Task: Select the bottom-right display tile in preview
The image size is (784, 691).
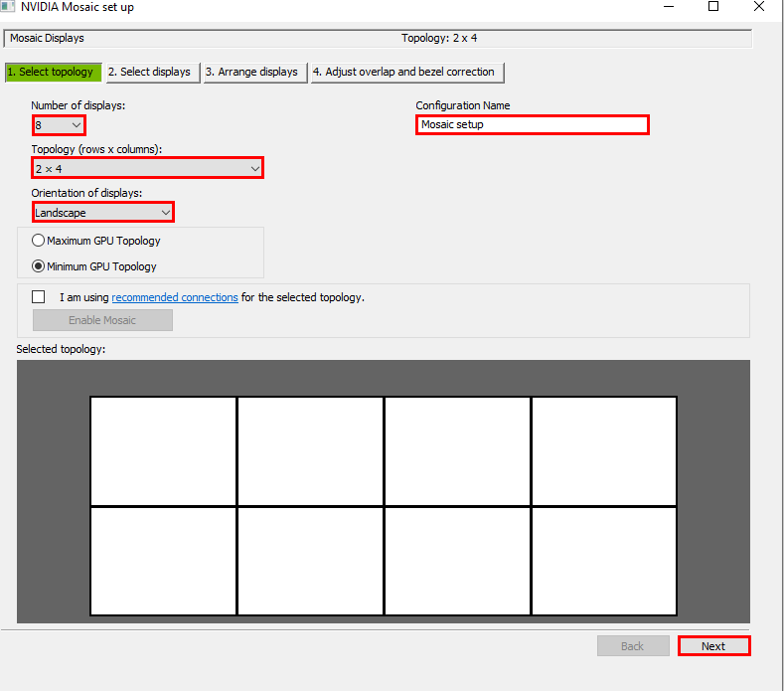Action: point(604,561)
